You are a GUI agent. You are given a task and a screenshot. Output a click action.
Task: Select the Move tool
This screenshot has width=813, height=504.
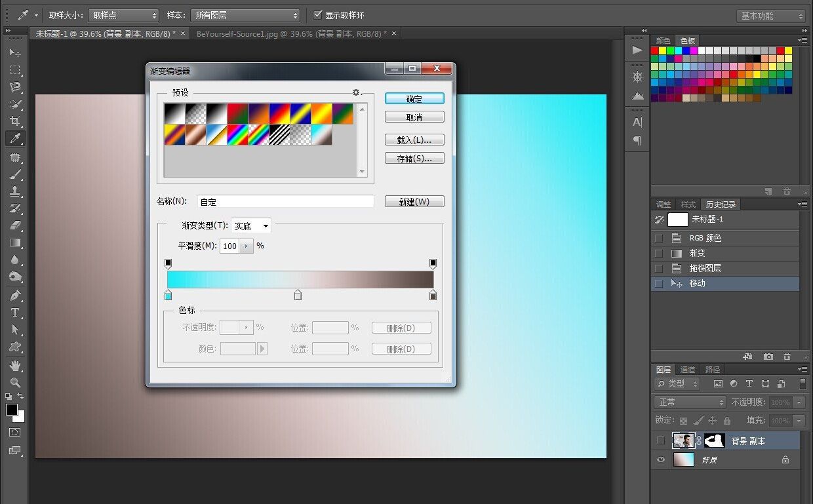tap(15, 52)
